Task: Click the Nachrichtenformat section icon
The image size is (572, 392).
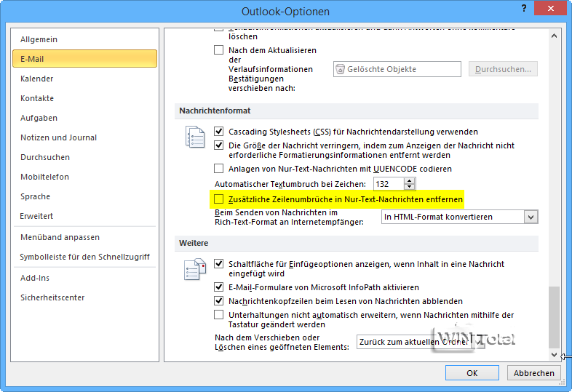Action: tap(195, 137)
